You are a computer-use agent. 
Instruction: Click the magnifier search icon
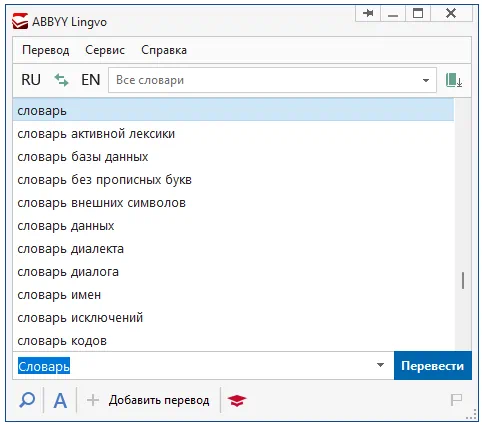coord(27,399)
